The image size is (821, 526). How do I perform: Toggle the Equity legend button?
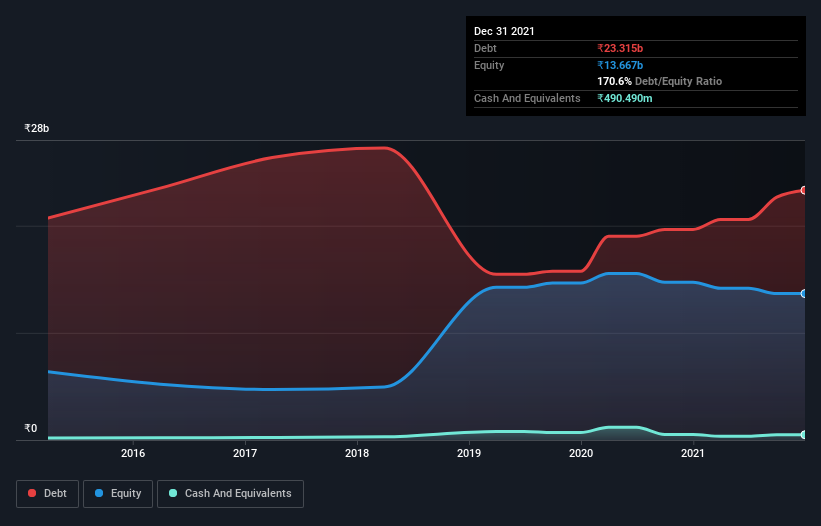coord(118,494)
